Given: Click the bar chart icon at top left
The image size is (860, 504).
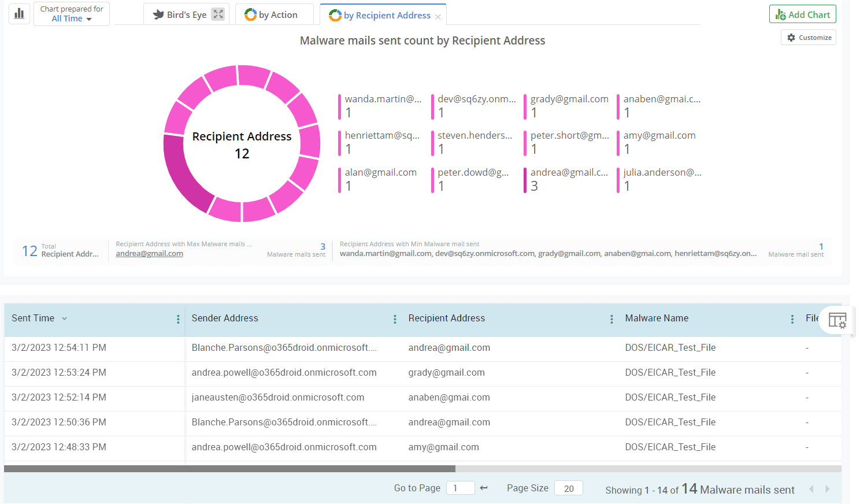Looking at the screenshot, I should point(19,13).
